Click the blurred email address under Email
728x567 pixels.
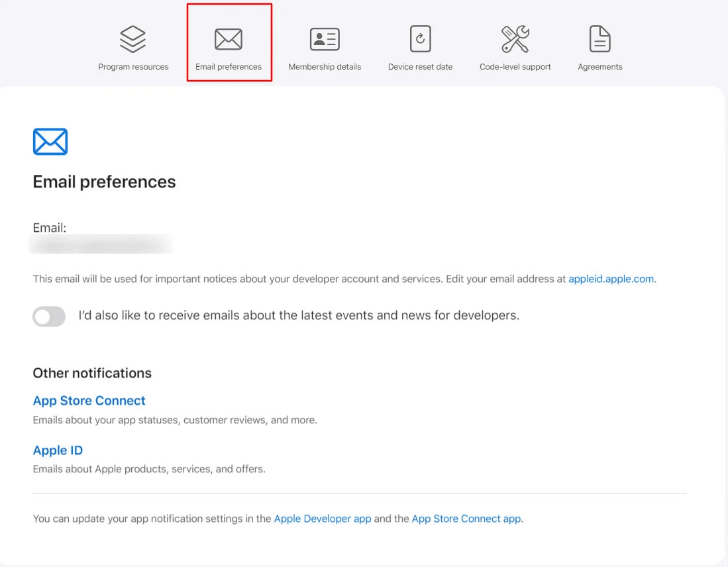(101, 245)
